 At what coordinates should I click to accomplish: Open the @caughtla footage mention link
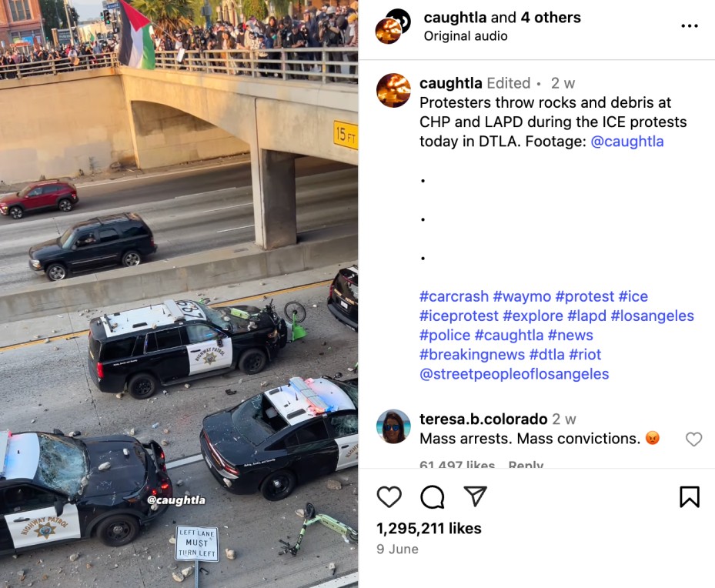point(627,142)
